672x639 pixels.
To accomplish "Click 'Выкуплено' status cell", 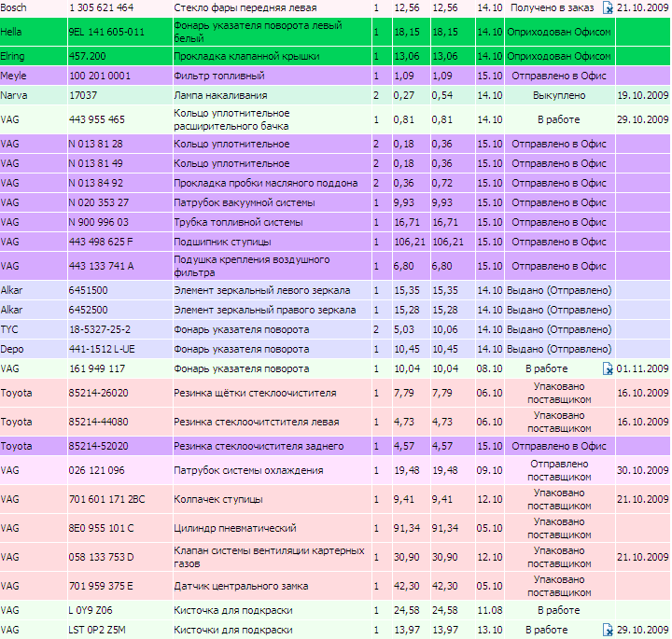I will pyautogui.click(x=560, y=95).
